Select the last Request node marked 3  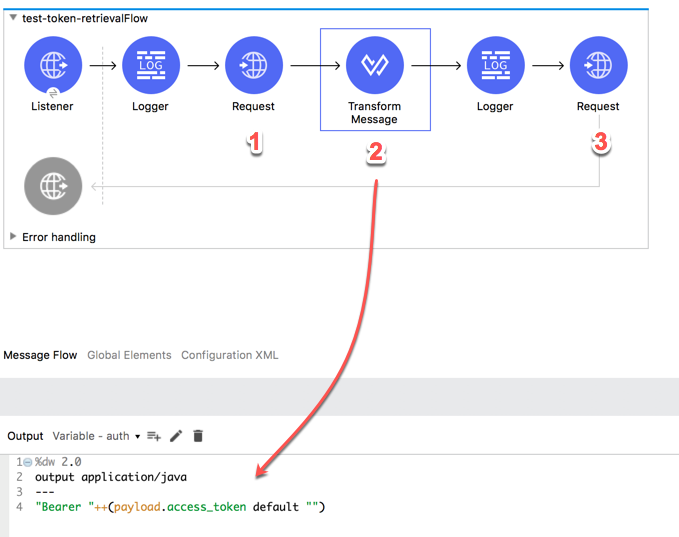coord(598,66)
